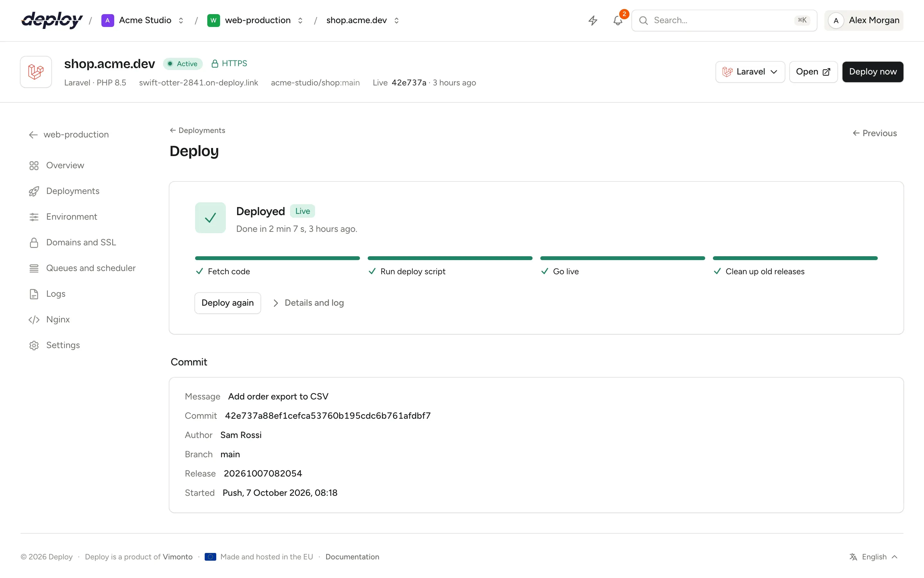This screenshot has width=924, height=578.
Task: Click the Overview grid icon in the sidebar
Action: 34,165
